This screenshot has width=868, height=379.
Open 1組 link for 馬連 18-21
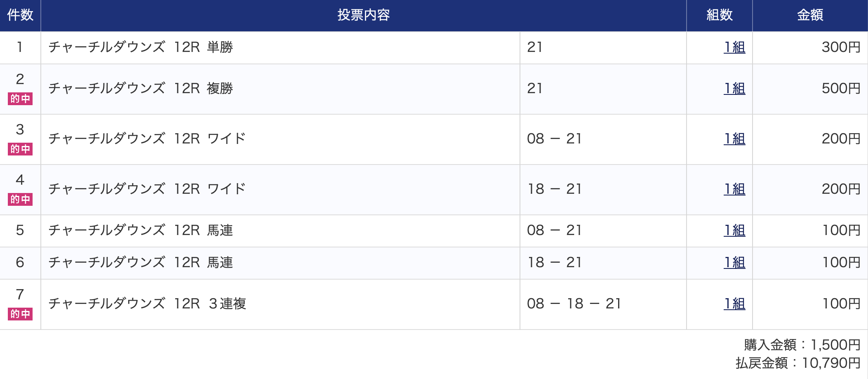734,263
